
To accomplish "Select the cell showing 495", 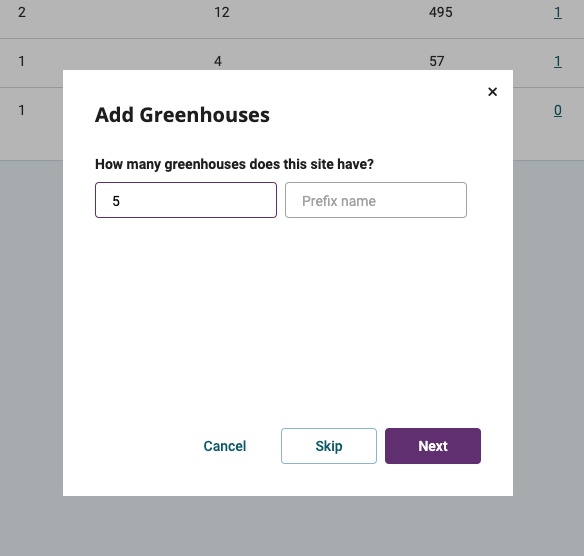I will (441, 13).
